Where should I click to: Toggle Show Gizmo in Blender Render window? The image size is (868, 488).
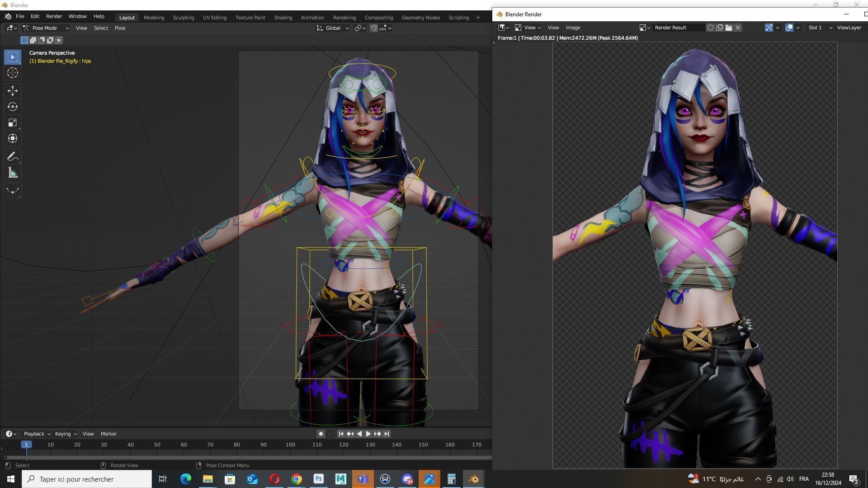769,28
